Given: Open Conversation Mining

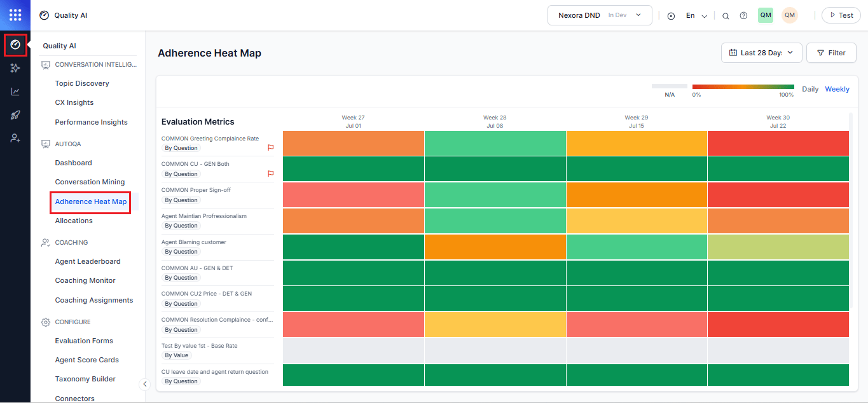Looking at the screenshot, I should pyautogui.click(x=90, y=182).
